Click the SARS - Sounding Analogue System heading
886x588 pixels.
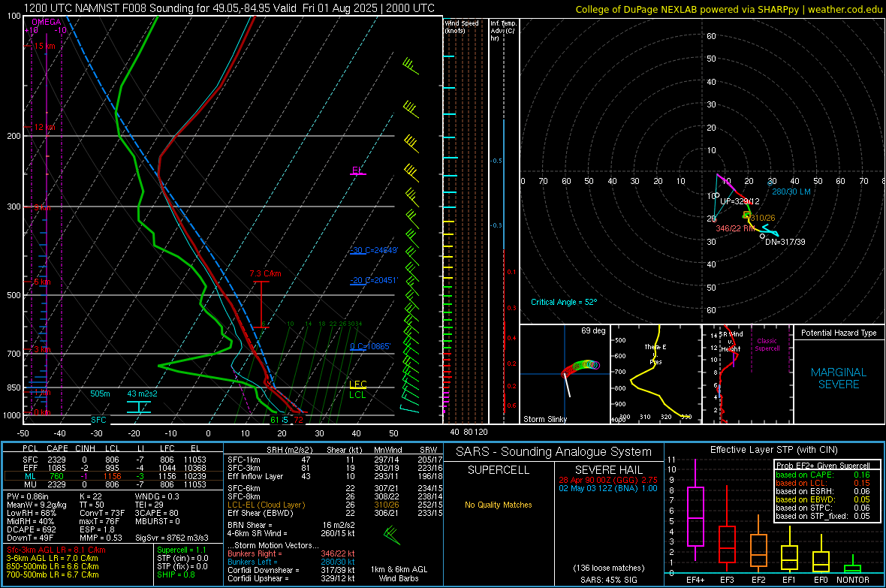554,452
